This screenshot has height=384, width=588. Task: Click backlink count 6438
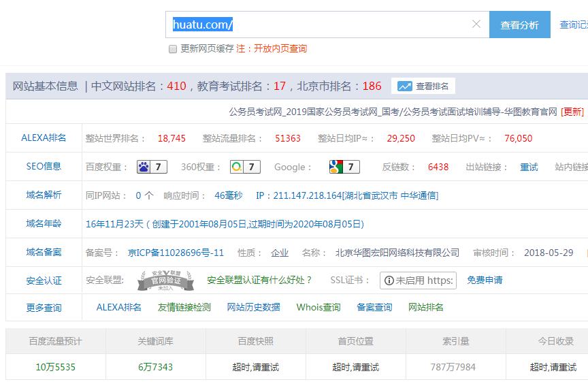438,167
